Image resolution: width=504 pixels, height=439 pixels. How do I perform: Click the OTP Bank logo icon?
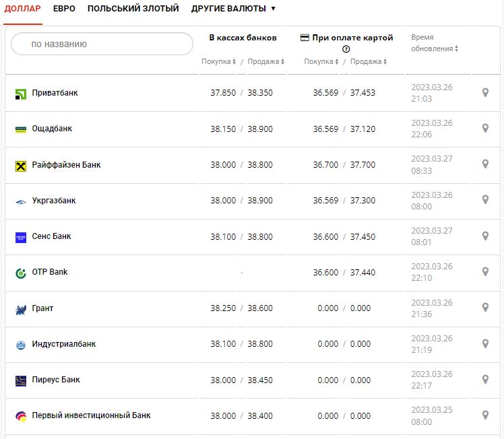[x=20, y=273]
